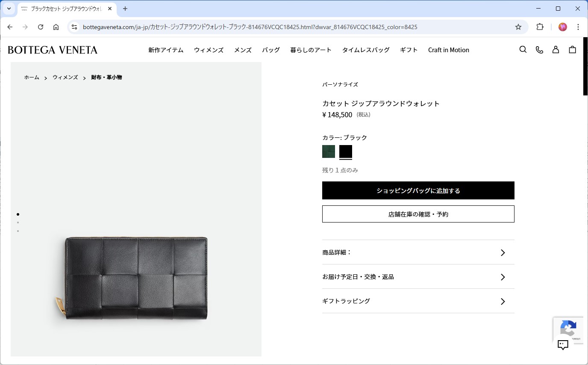Select third image indicator dot

tap(18, 231)
